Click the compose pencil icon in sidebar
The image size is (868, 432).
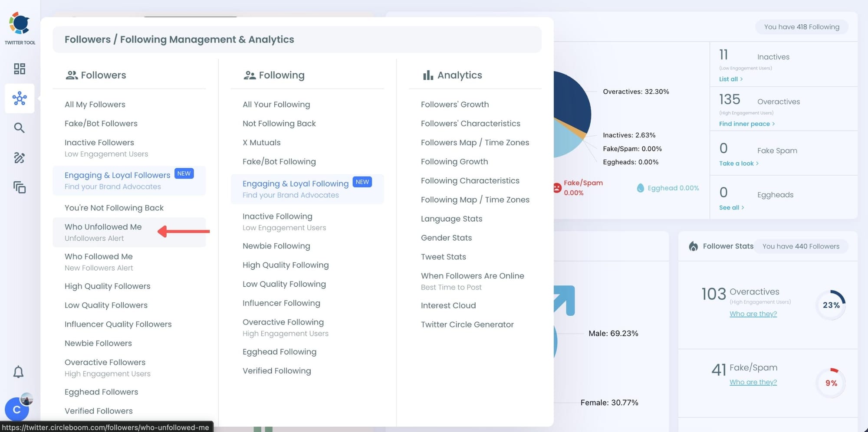click(x=19, y=158)
